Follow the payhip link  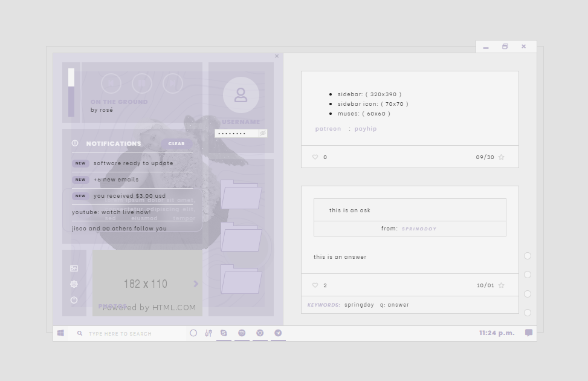[366, 129]
